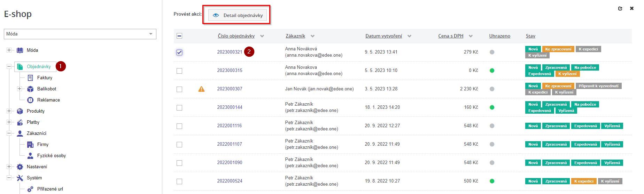
Task: Open order number 2023000144 link
Action: 230,107
